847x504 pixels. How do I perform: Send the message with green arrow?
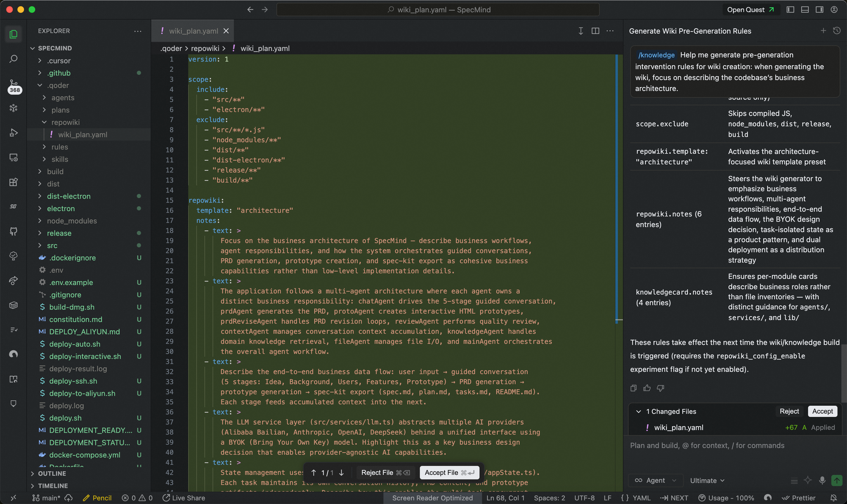pyautogui.click(x=837, y=480)
